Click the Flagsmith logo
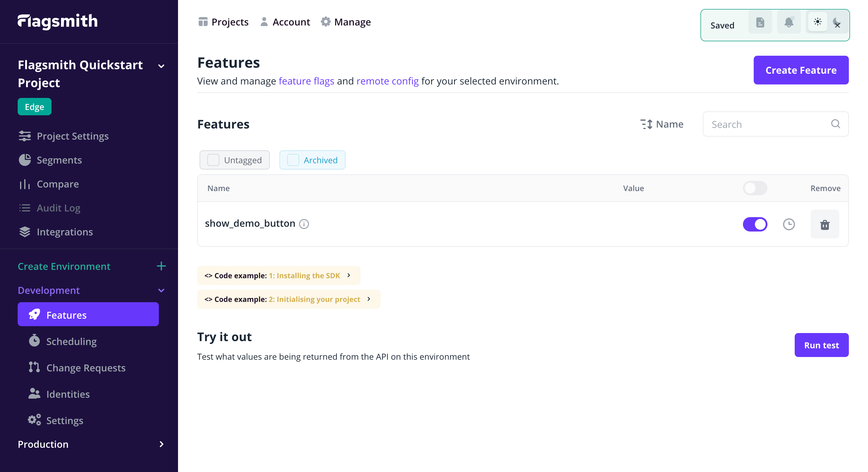Image resolution: width=868 pixels, height=472 pixels. [58, 21]
